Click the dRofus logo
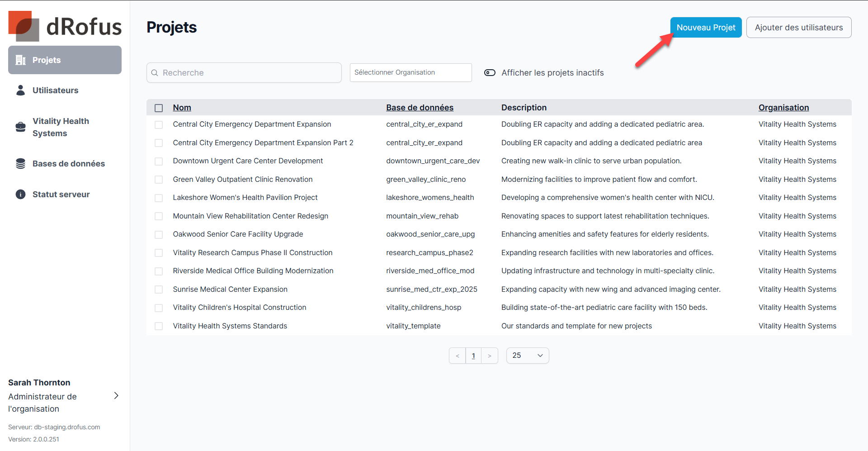The image size is (868, 451). 65,26
